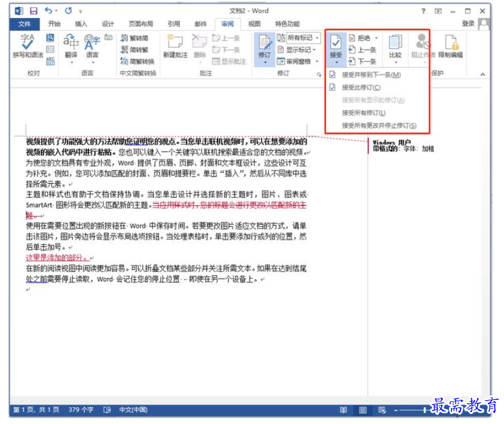Undo the last action
504x424 pixels.
coord(48,11)
